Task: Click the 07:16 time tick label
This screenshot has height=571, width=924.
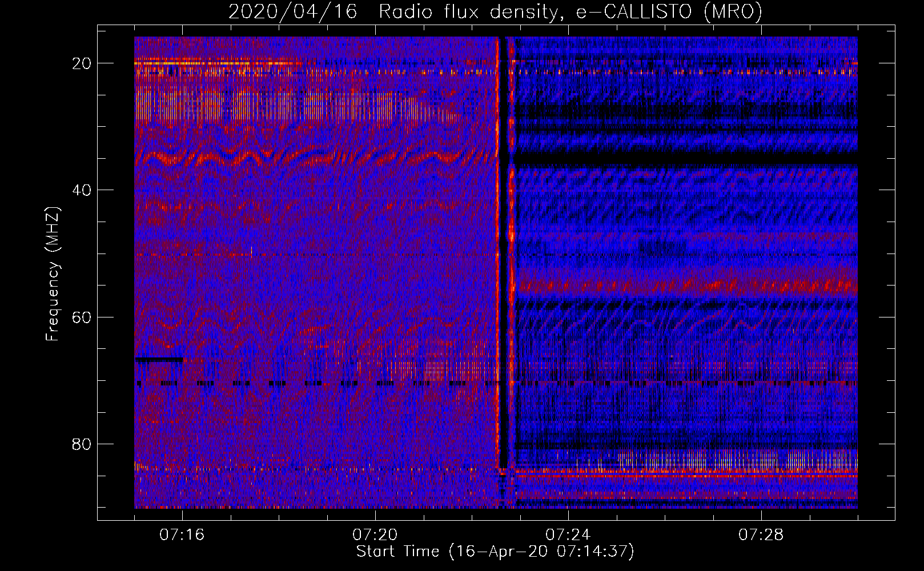Action: coord(182,535)
